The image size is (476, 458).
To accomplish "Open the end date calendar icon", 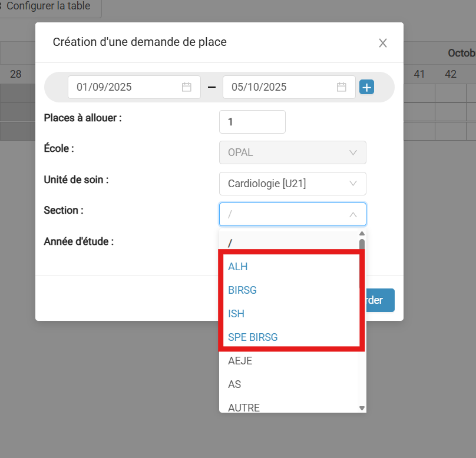I will (342, 87).
